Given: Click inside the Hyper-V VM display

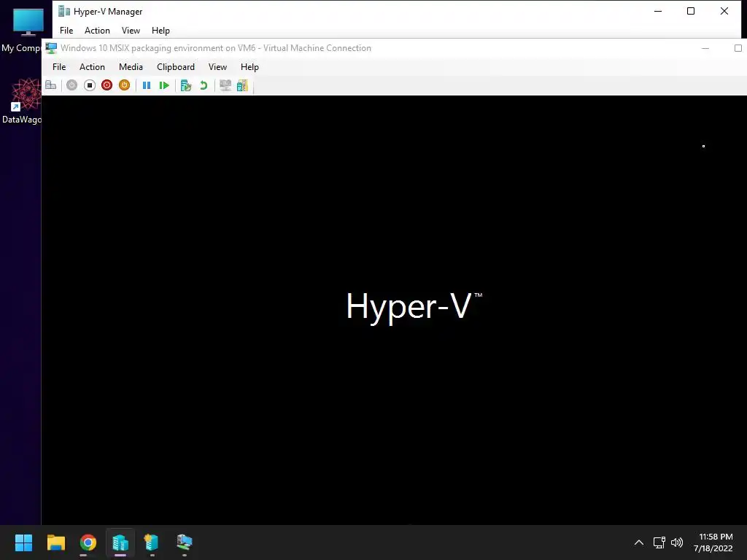Looking at the screenshot, I should (395, 310).
